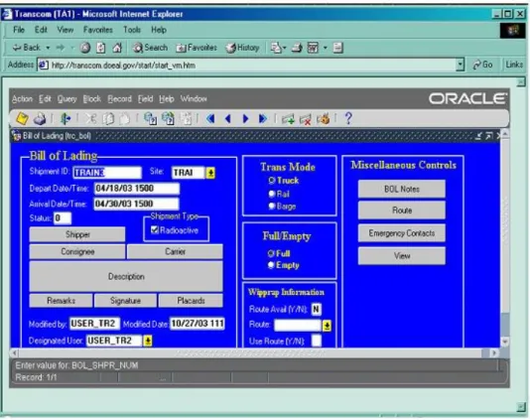The height and width of the screenshot is (420, 530).
Task: Open the Oracle Record menu
Action: click(120, 99)
